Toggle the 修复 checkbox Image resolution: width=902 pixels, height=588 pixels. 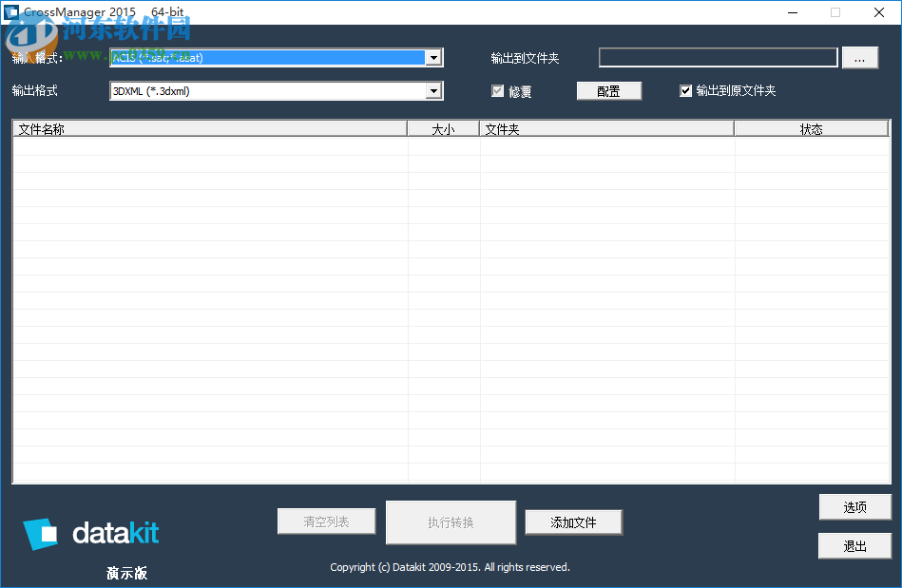pos(498,91)
